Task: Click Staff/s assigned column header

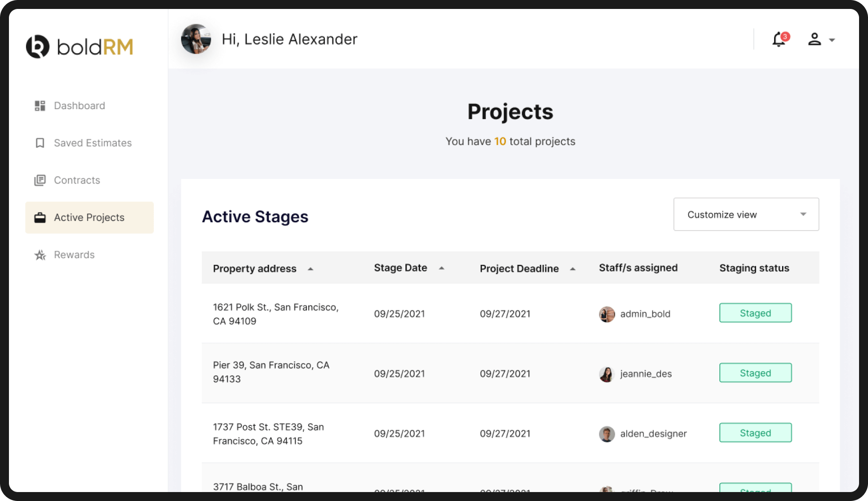Action: pyautogui.click(x=638, y=267)
